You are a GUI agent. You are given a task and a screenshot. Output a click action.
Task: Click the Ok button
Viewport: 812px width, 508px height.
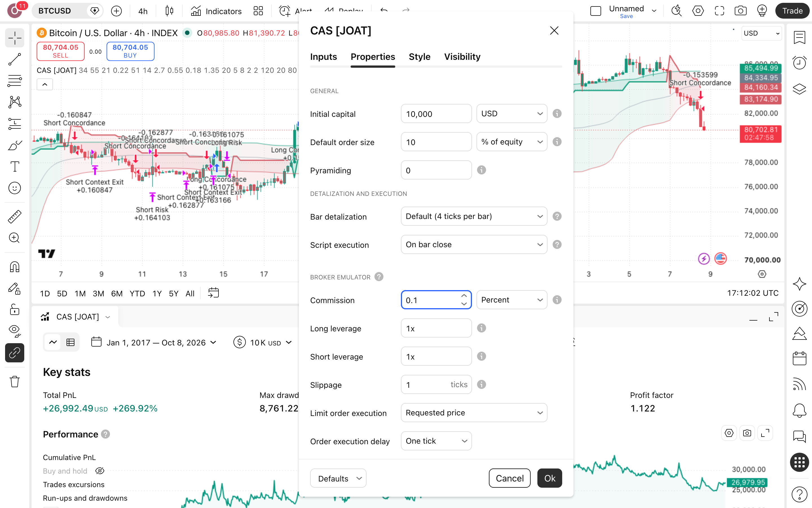pyautogui.click(x=550, y=478)
